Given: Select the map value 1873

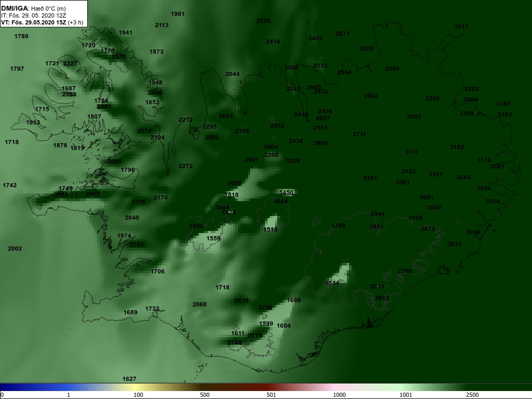Looking at the screenshot, I should (156, 52).
